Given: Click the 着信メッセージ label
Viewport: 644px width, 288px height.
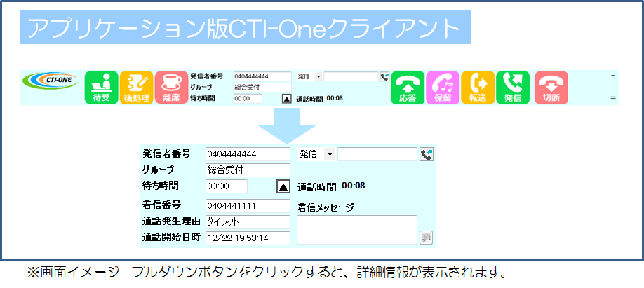Looking at the screenshot, I should click(x=325, y=207).
